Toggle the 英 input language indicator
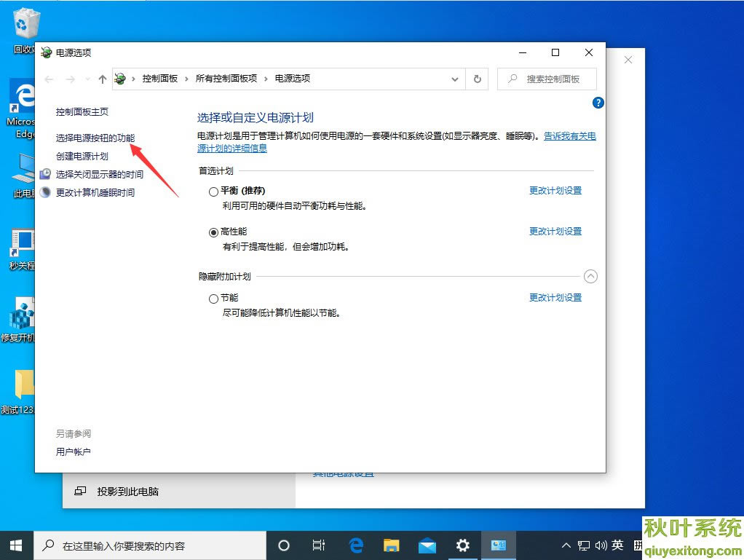This screenshot has height=560, width=744. pyautogui.click(x=617, y=545)
